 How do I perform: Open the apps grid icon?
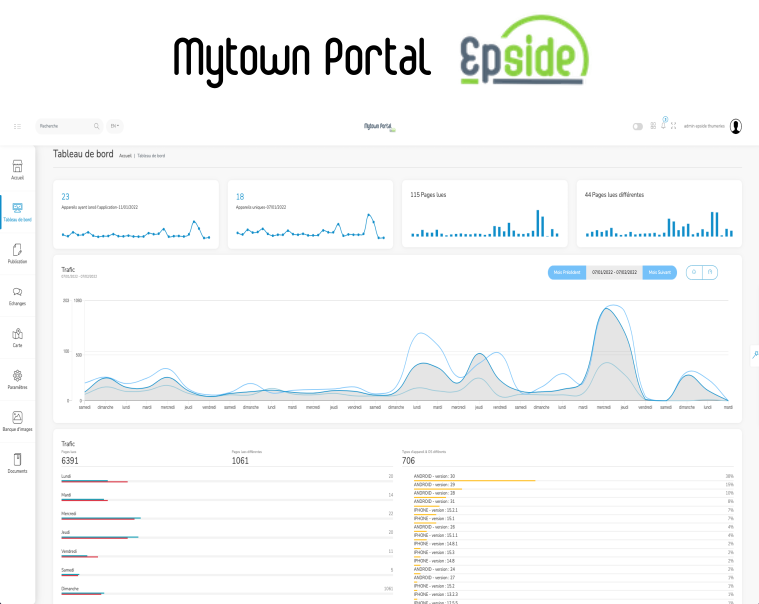pos(653,126)
